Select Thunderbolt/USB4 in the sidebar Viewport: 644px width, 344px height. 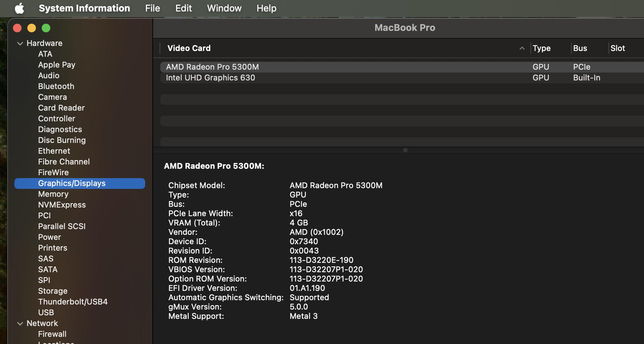[73, 302]
